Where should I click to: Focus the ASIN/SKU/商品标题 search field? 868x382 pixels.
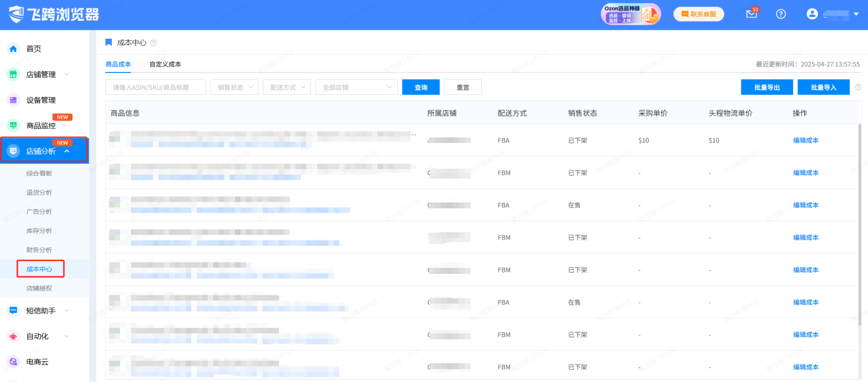pyautogui.click(x=155, y=87)
